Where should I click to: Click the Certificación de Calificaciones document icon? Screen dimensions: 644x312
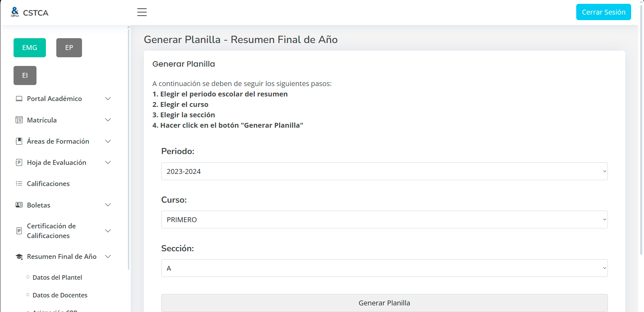tap(19, 231)
